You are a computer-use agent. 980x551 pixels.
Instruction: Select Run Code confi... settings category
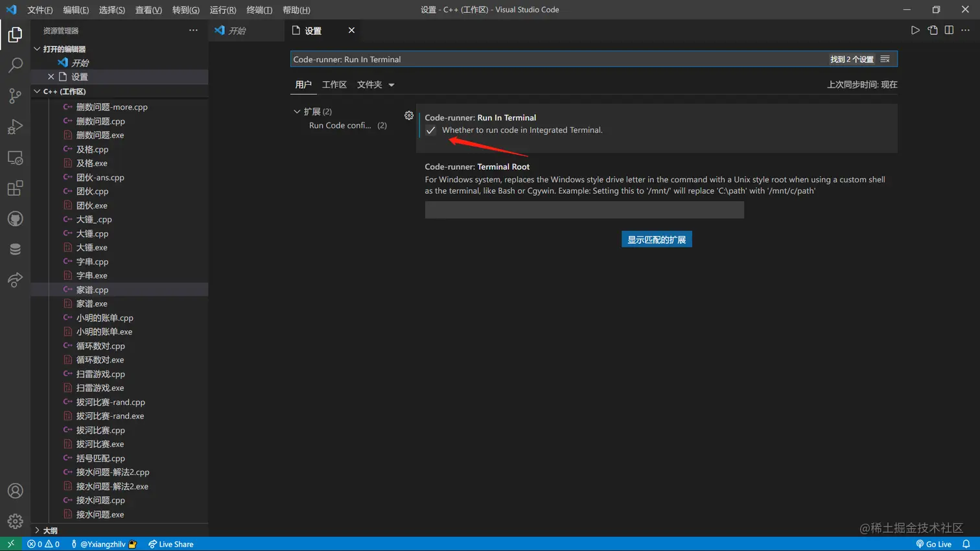click(348, 126)
